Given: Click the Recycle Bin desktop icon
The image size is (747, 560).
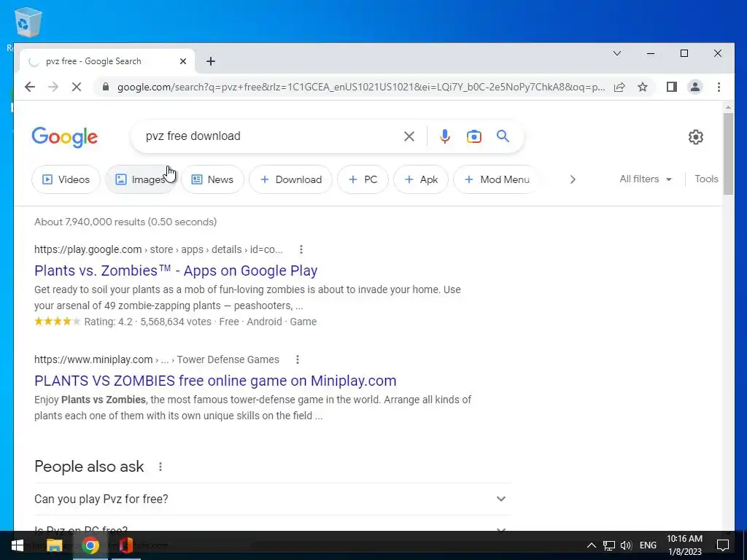Looking at the screenshot, I should pos(28,23).
